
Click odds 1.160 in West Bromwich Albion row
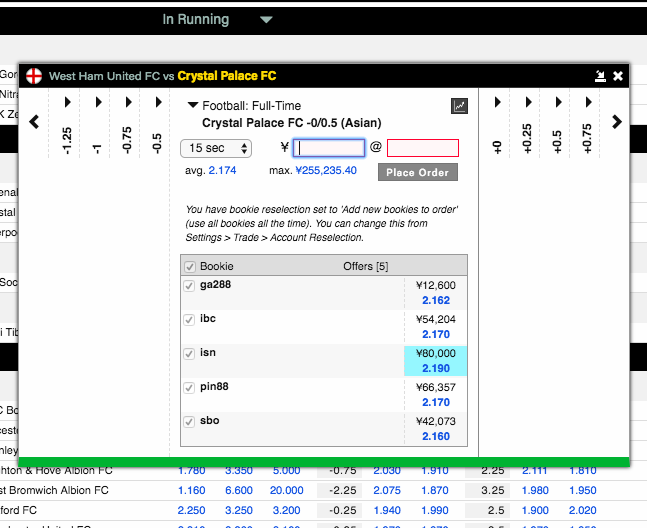(x=191, y=490)
